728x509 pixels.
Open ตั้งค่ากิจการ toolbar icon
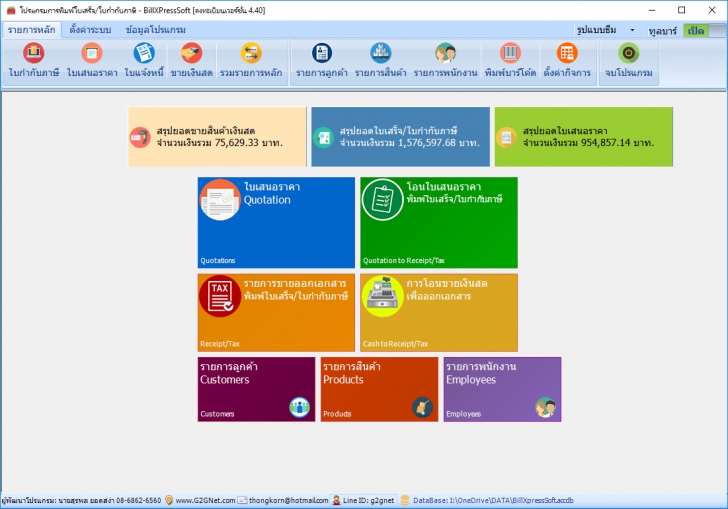(x=567, y=53)
